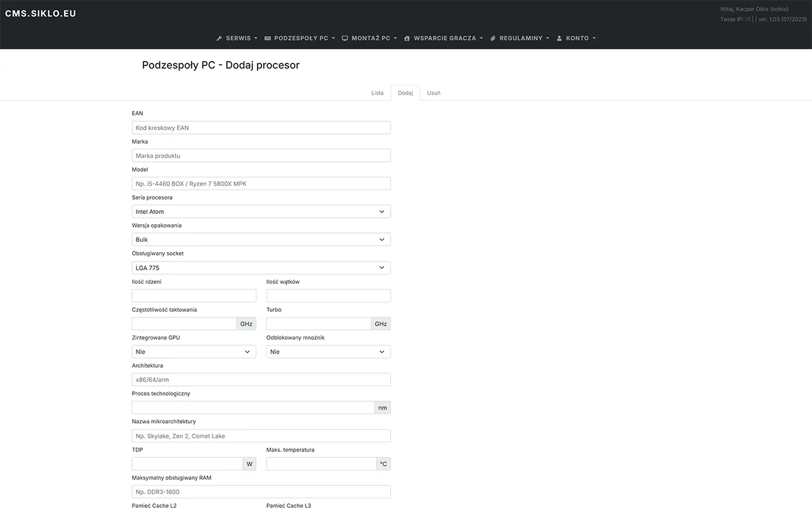Click the active Dodaj tab

click(405, 93)
